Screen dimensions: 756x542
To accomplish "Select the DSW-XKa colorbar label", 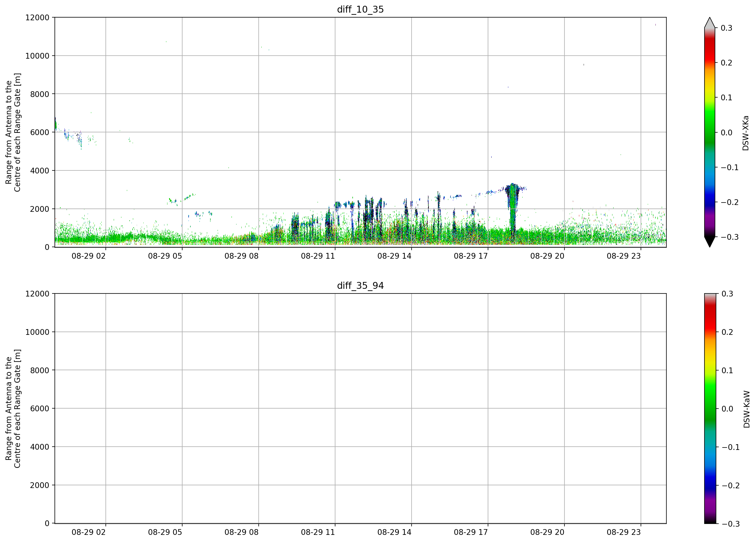I will (746, 133).
